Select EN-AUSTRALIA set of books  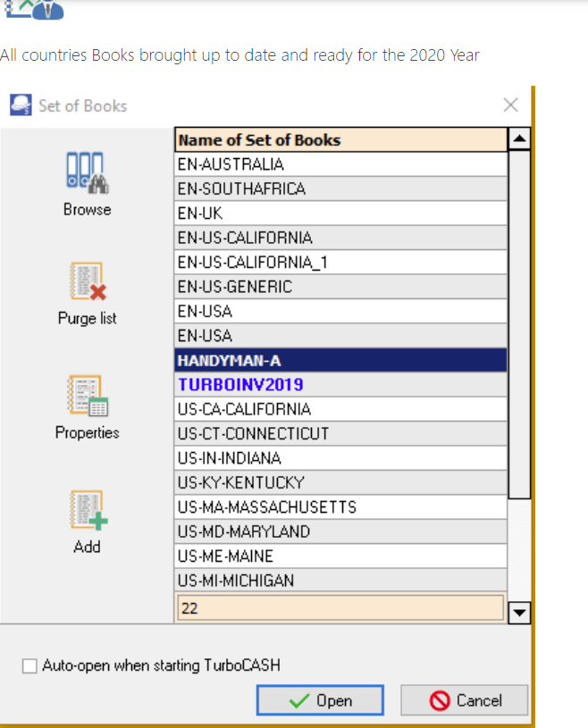point(340,164)
